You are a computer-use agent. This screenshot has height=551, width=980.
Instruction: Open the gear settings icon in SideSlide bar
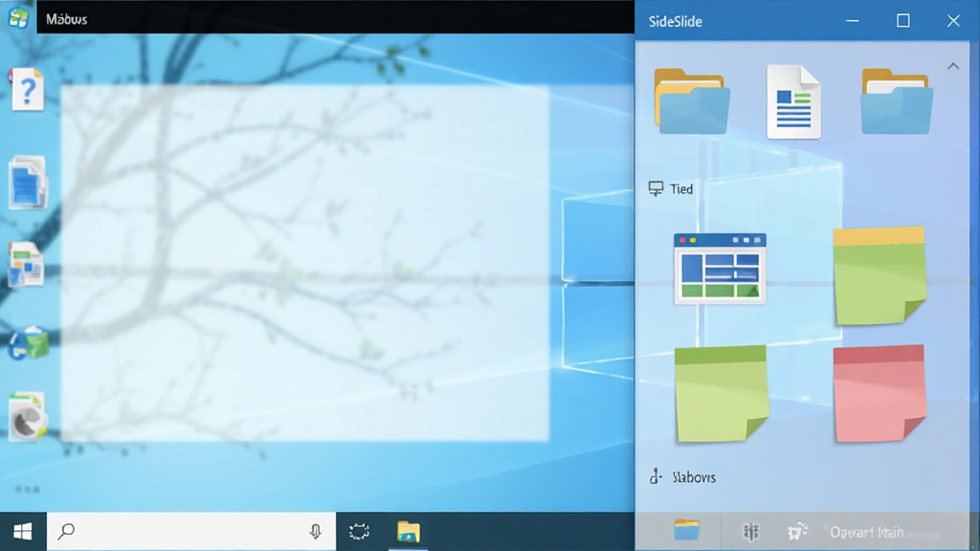[x=797, y=532]
